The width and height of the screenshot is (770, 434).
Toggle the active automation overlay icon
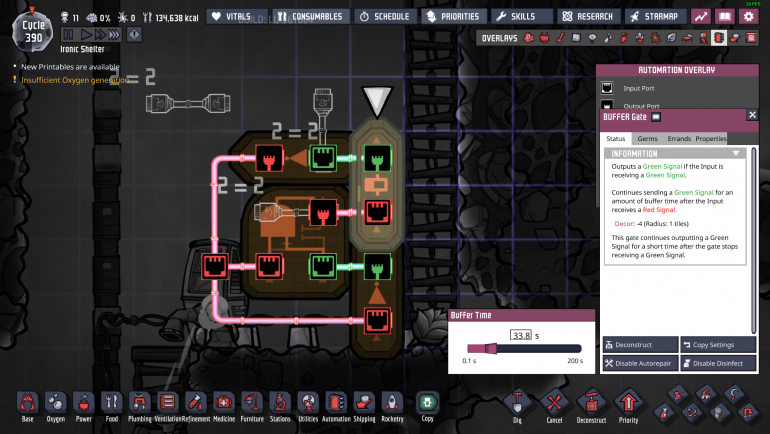719,38
